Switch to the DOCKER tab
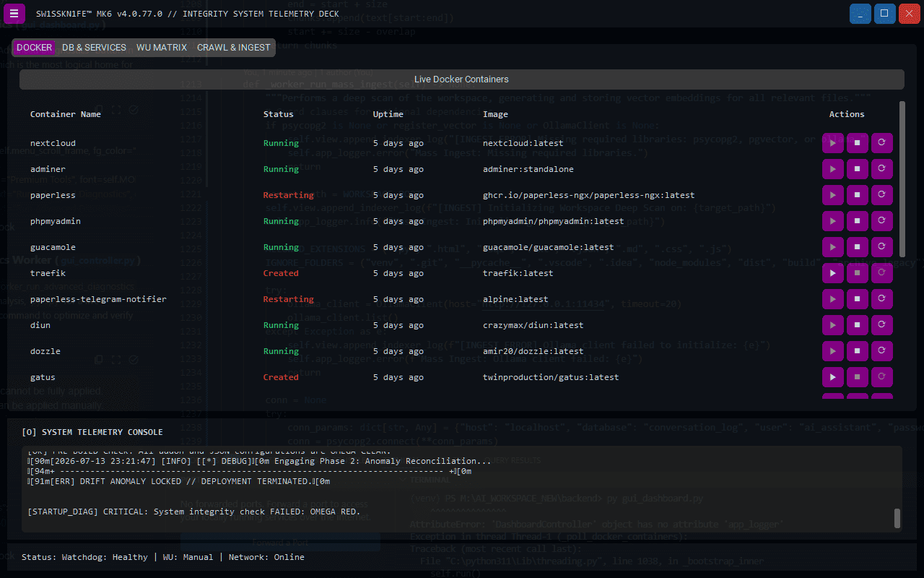Image resolution: width=924 pixels, height=578 pixels. [x=35, y=48]
